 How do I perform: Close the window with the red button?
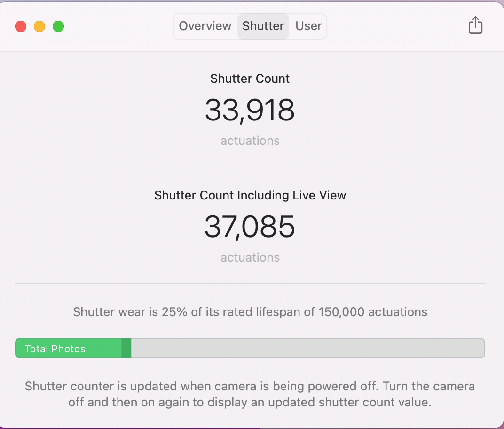tap(21, 26)
